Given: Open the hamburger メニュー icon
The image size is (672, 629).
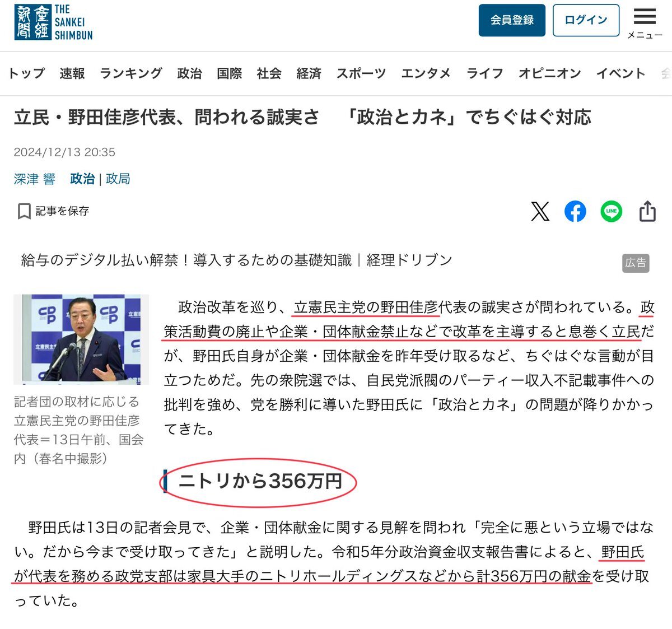Looking at the screenshot, I should (645, 22).
